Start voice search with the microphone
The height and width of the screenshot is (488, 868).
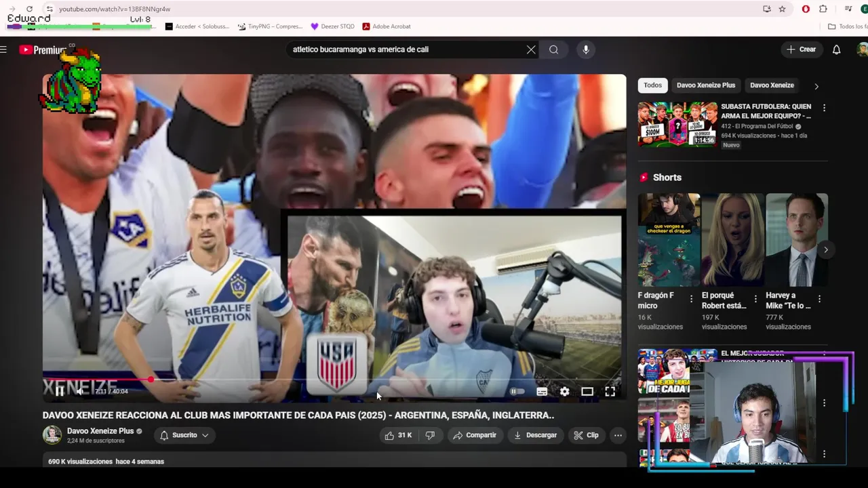pyautogui.click(x=586, y=49)
